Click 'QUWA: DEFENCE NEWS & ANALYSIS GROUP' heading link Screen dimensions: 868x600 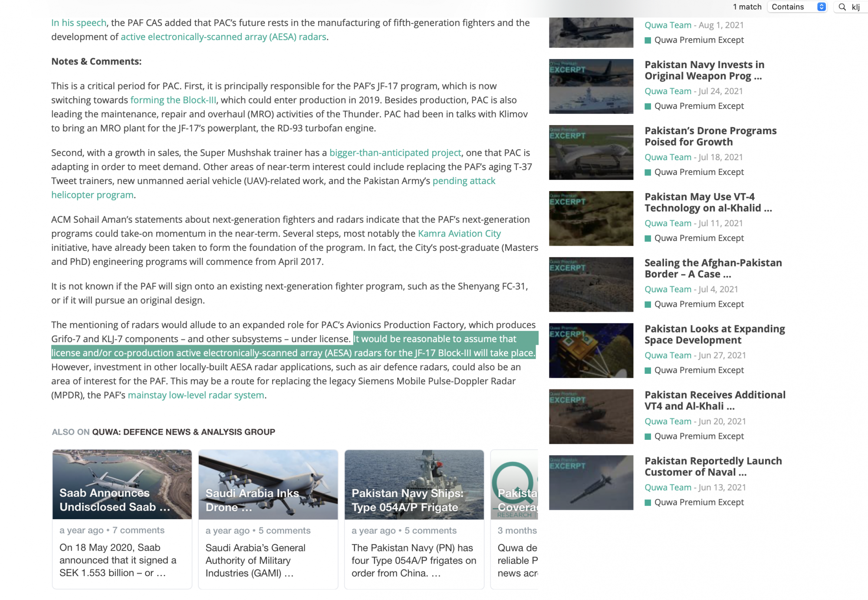[x=184, y=432]
